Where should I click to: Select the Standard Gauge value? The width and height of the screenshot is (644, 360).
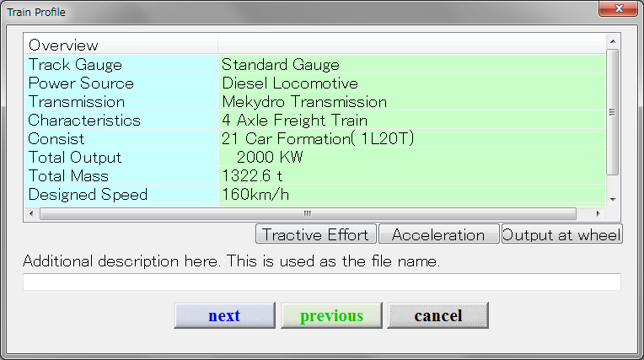click(x=281, y=65)
